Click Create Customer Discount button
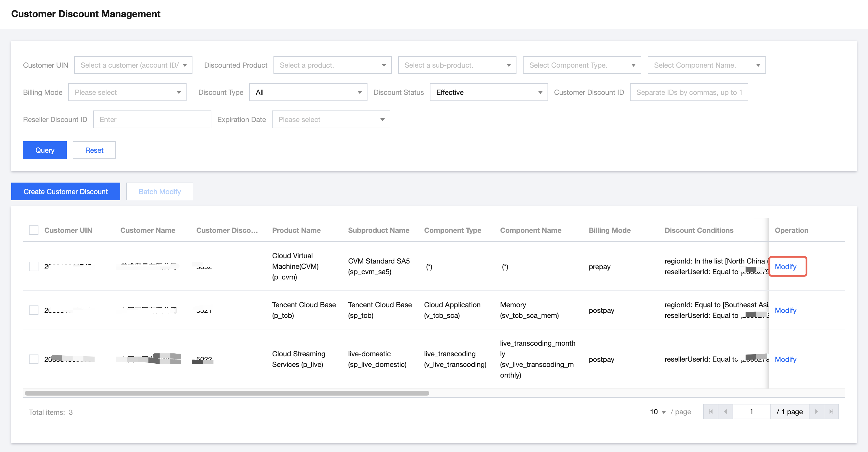Viewport: 868px width, 452px height. click(x=66, y=191)
